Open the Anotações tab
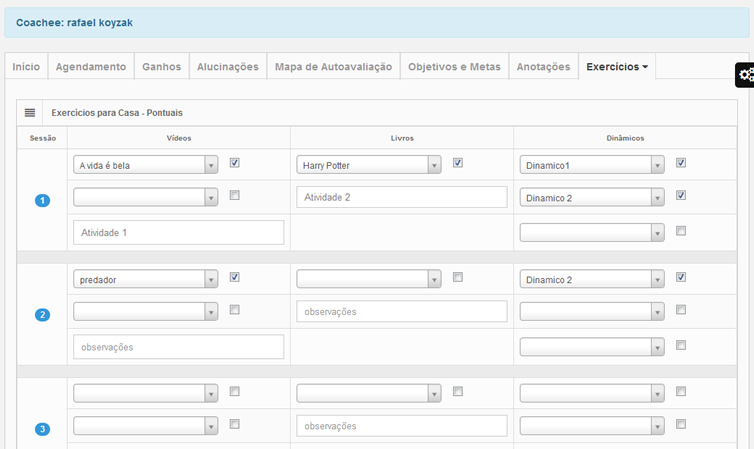This screenshot has width=754, height=449. pyautogui.click(x=543, y=67)
